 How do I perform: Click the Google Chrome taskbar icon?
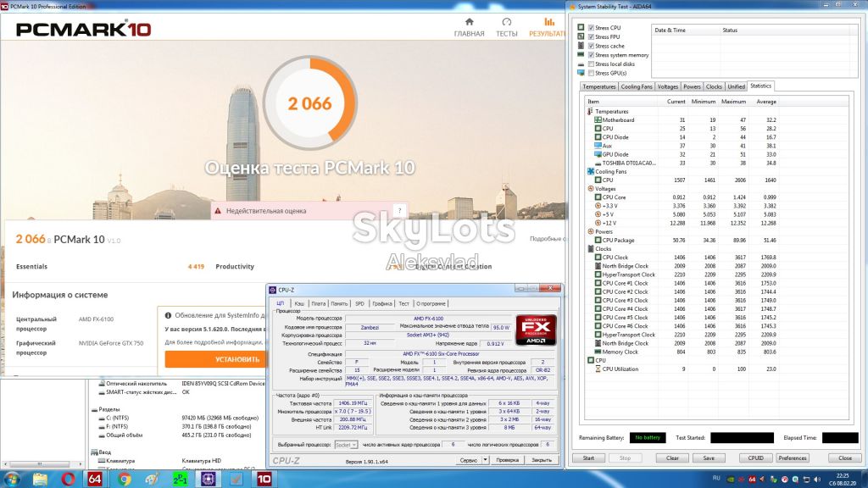[x=124, y=479]
